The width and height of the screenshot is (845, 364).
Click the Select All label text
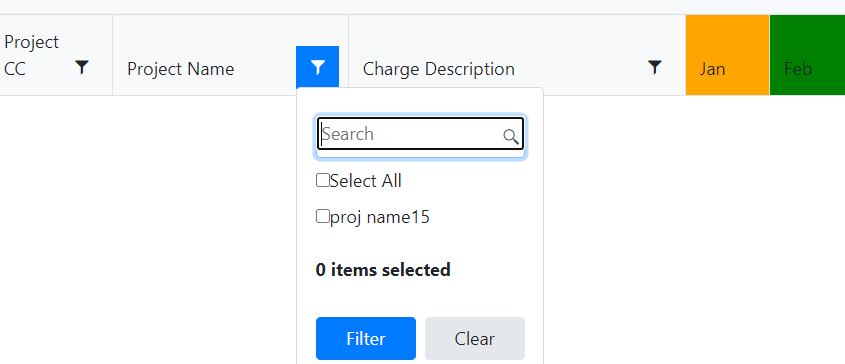pyautogui.click(x=366, y=181)
